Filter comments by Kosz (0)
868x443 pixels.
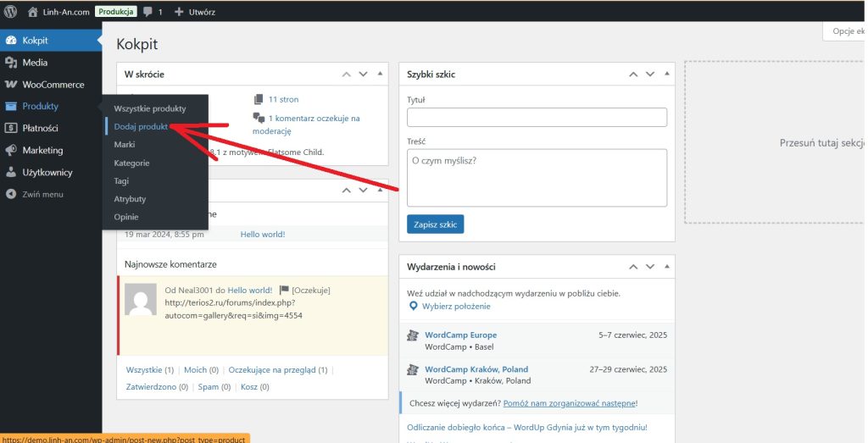point(254,387)
